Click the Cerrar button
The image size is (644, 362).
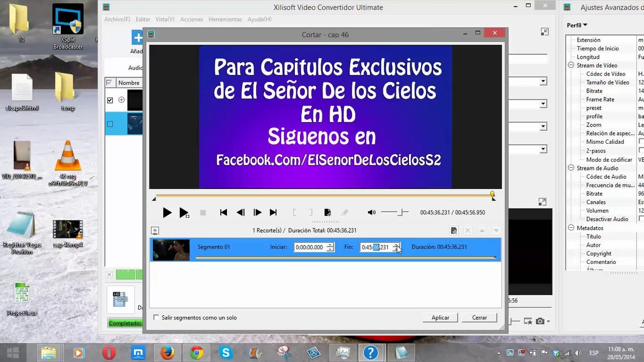(479, 318)
